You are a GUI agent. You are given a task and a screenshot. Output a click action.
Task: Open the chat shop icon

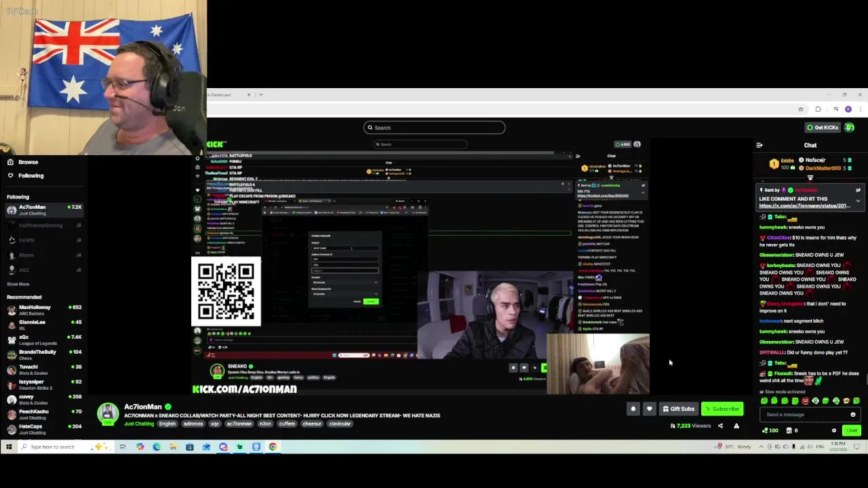[789, 430]
